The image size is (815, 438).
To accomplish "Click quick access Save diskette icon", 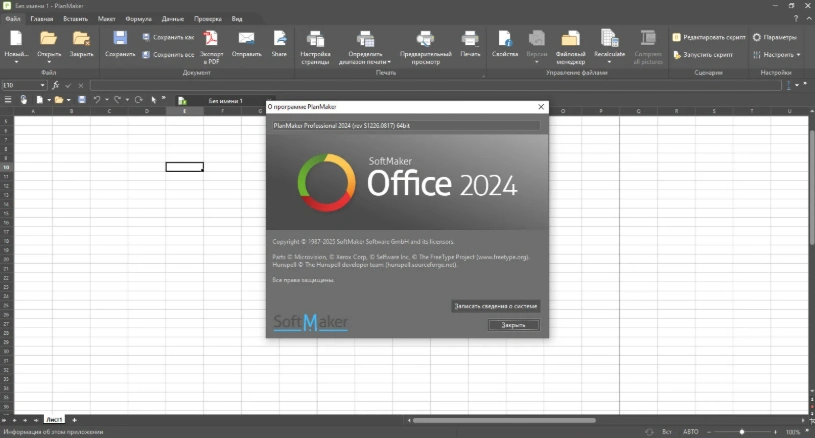I will pyautogui.click(x=82, y=100).
